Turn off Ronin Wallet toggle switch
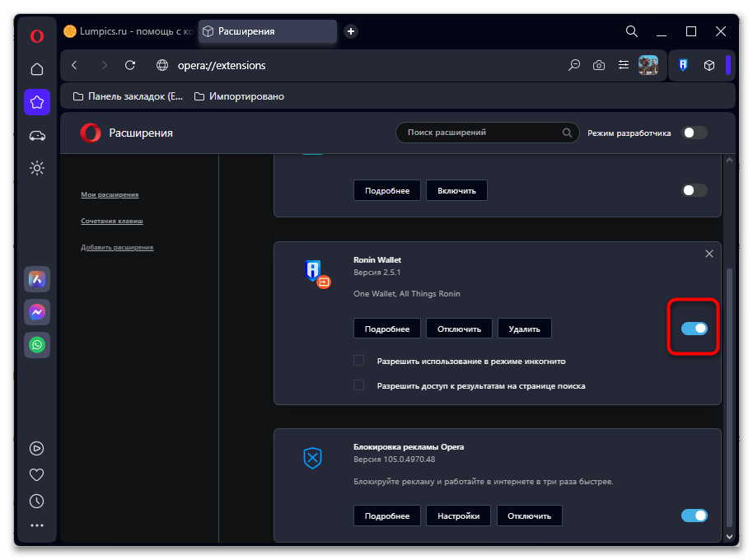 click(x=695, y=329)
